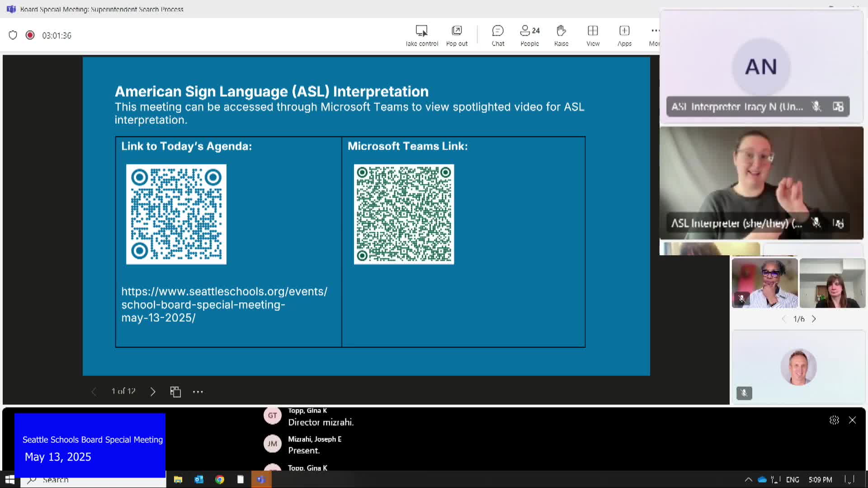Show hidden system tray icons
Screen dimensions: 868x488
[x=748, y=480]
